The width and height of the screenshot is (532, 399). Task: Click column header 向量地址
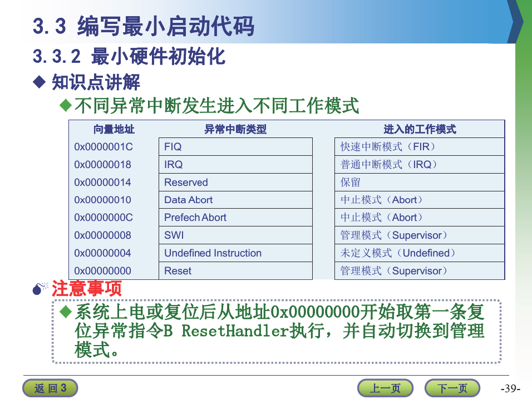click(x=114, y=129)
